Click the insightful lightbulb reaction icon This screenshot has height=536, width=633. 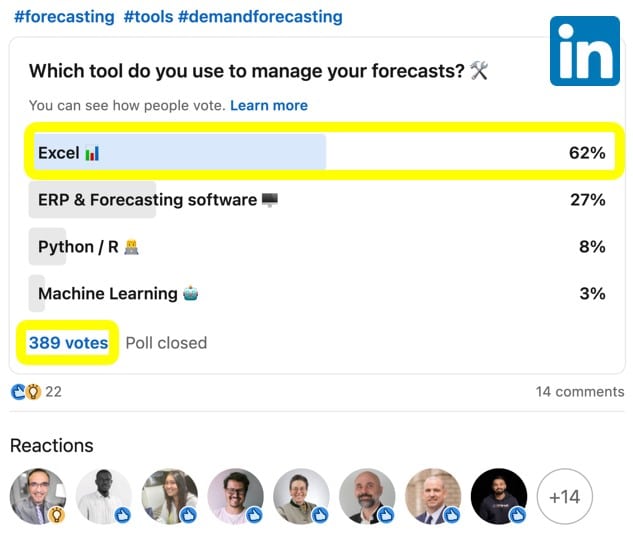(34, 392)
